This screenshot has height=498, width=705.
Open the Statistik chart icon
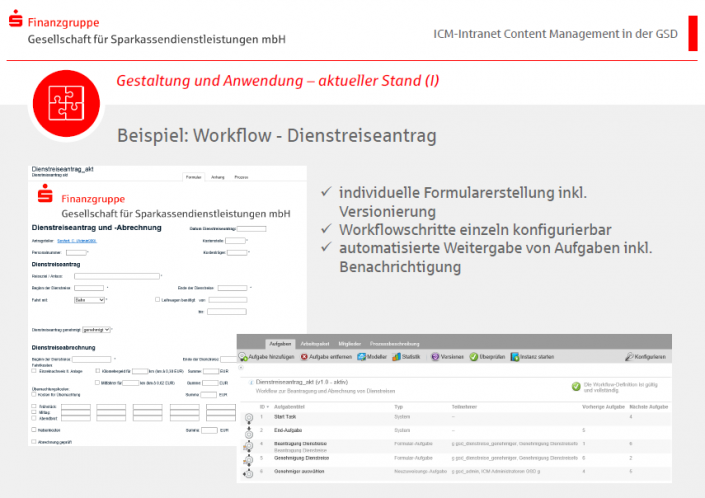(x=396, y=357)
